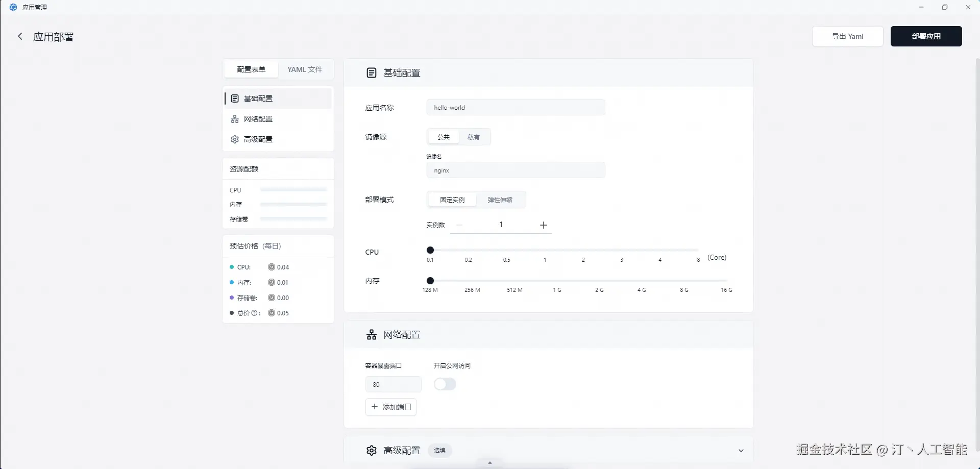Select 弹性伸缩 deployment mode
980x469 pixels.
500,200
